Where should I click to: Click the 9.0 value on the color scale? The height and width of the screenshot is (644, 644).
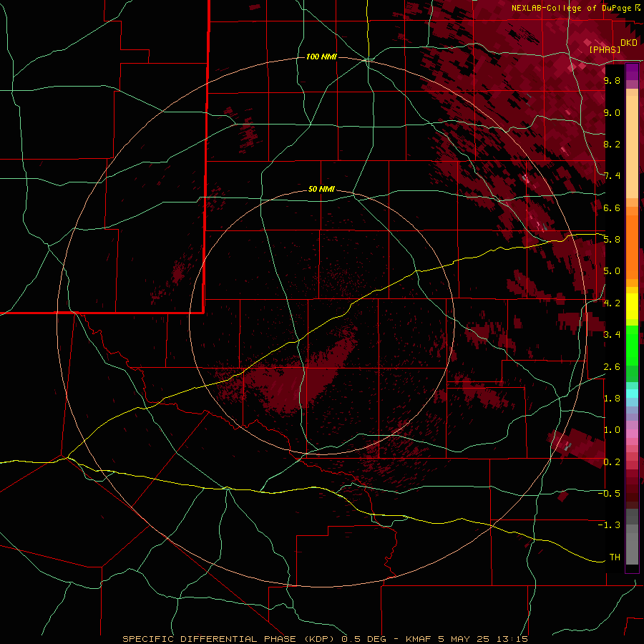tap(612, 112)
